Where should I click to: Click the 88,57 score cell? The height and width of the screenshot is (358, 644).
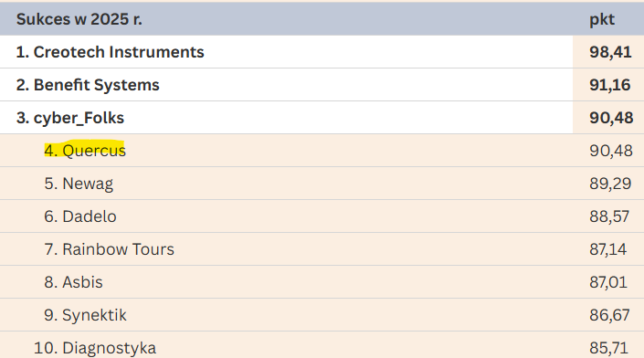coord(609,216)
